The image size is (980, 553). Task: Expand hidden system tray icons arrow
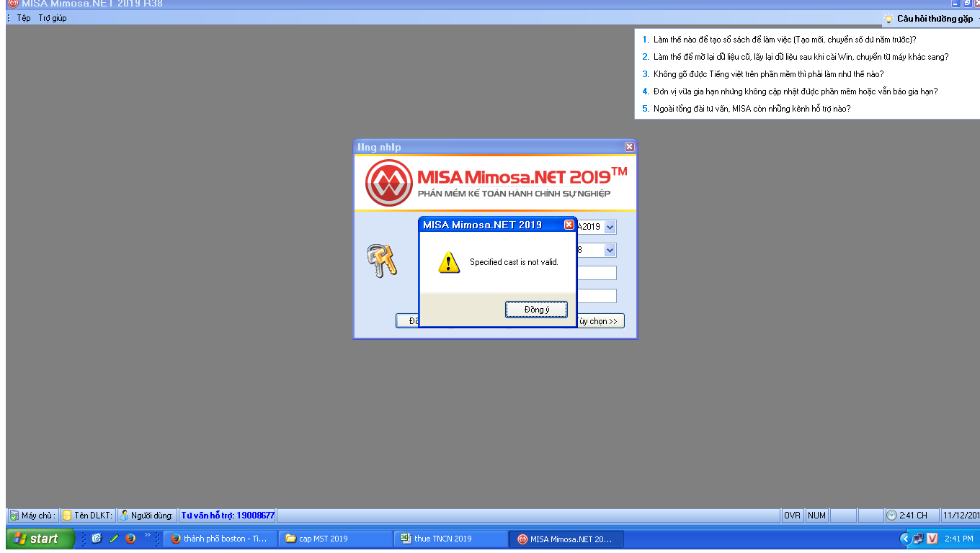pyautogui.click(x=905, y=539)
